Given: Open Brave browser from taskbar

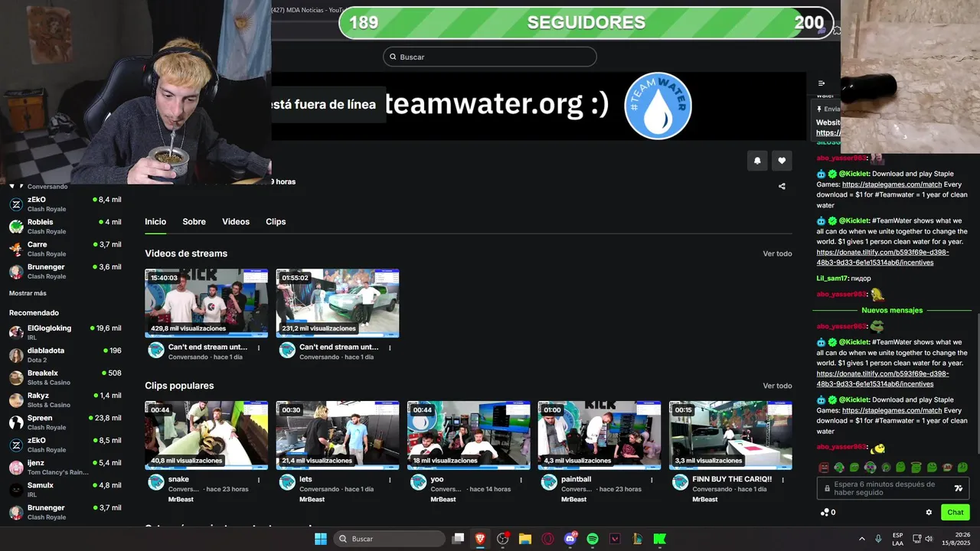Looking at the screenshot, I should pyautogui.click(x=480, y=539).
